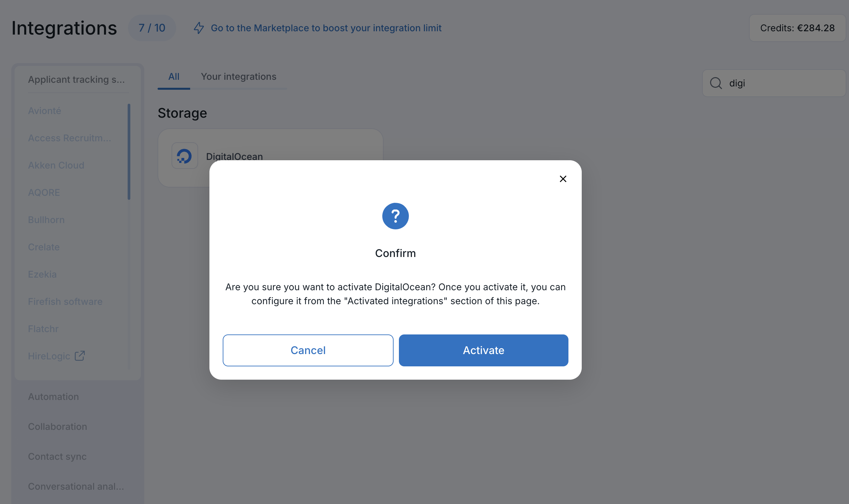The height and width of the screenshot is (504, 849).
Task: Expand the Collaboration category
Action: (58, 426)
